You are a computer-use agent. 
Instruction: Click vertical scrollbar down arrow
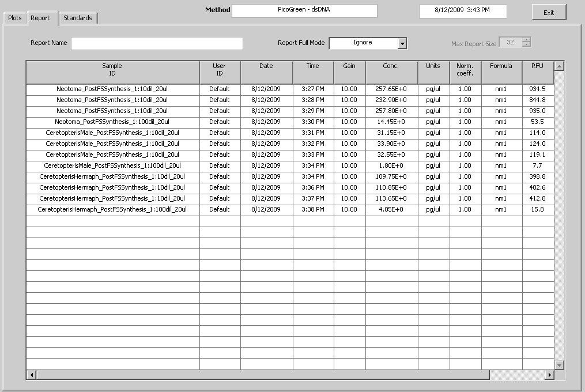(x=559, y=365)
